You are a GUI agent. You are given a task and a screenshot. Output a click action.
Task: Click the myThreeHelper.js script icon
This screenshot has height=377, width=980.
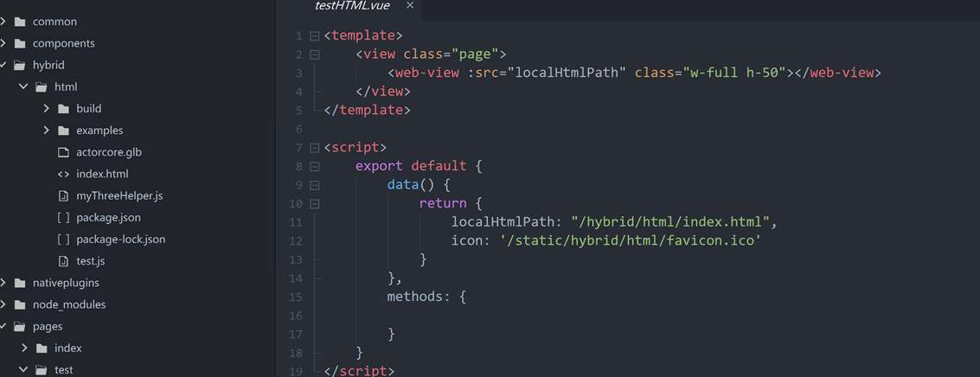tap(63, 195)
